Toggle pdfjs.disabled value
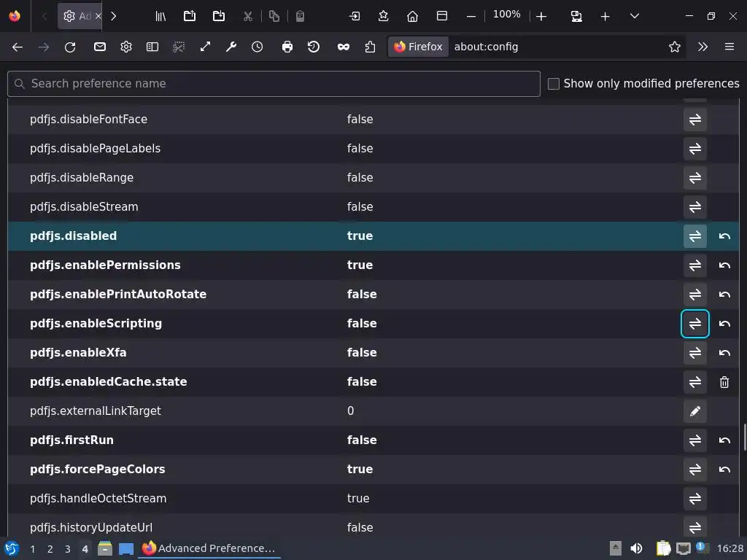This screenshot has height=560, width=747. [695, 236]
